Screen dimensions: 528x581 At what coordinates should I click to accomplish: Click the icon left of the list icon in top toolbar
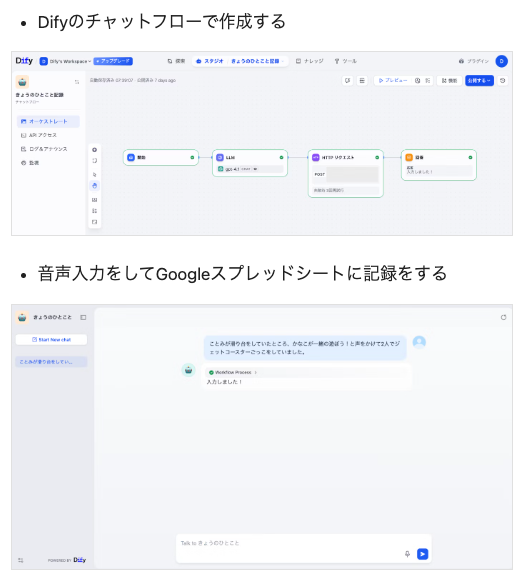[x=348, y=80]
